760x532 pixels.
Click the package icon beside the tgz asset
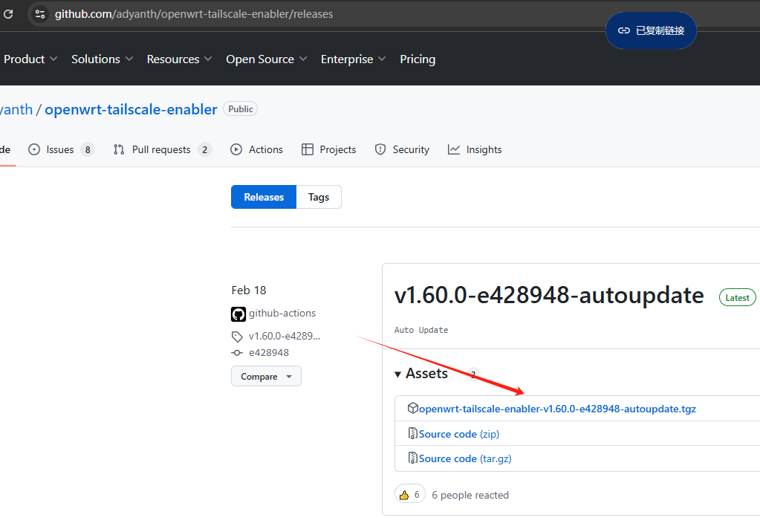point(412,408)
